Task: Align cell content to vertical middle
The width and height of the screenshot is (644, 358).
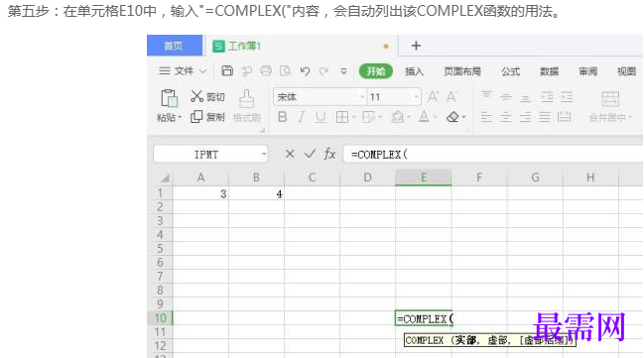Action: pos(506,97)
